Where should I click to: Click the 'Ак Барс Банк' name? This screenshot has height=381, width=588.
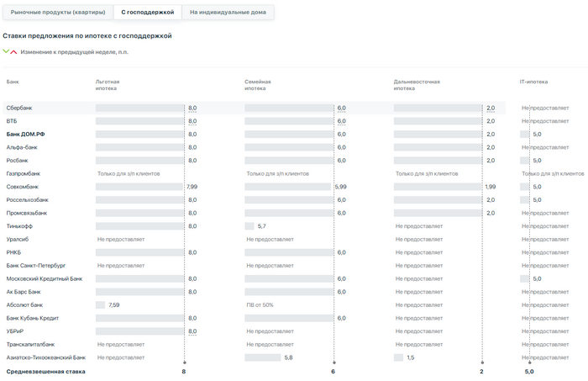coord(24,292)
